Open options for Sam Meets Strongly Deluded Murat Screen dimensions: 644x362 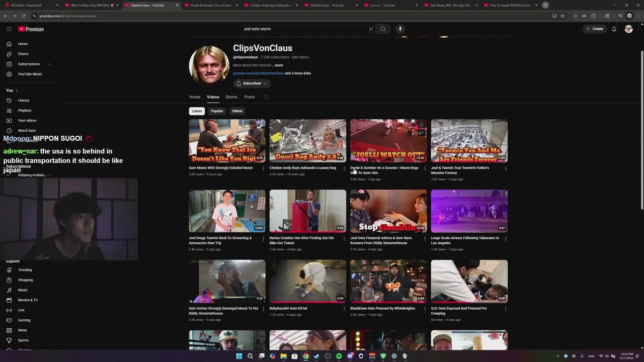263,168
